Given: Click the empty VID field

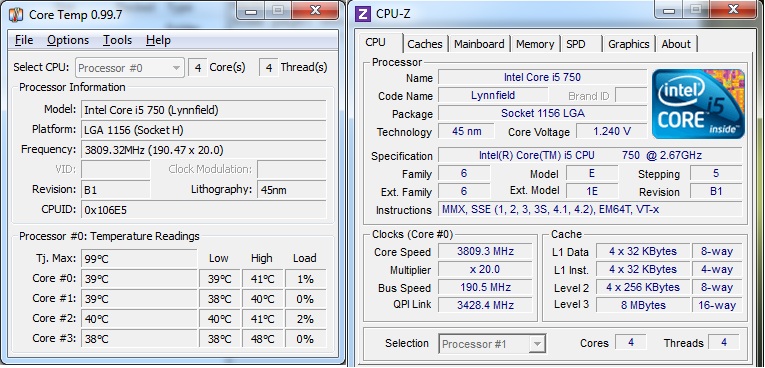Looking at the screenshot, I should (116, 170).
